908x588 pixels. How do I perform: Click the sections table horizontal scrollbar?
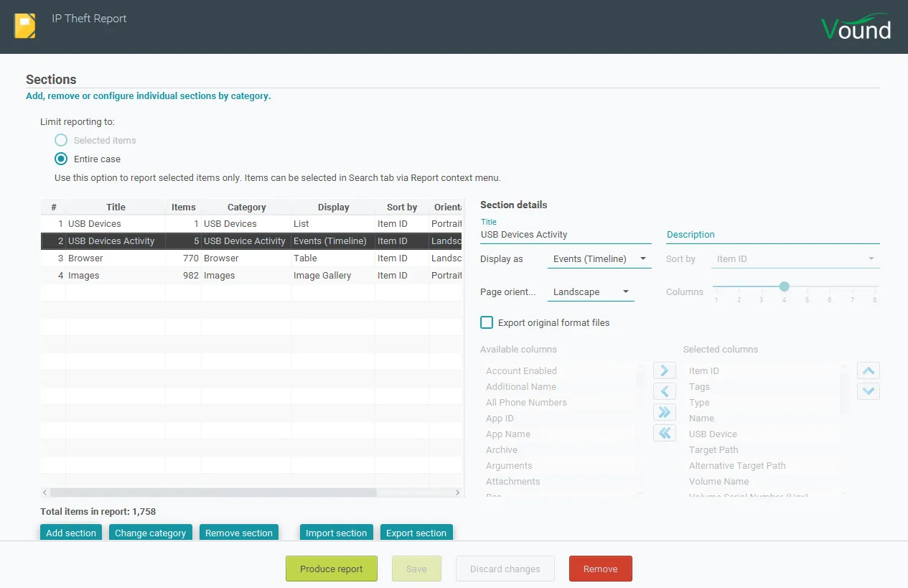213,493
